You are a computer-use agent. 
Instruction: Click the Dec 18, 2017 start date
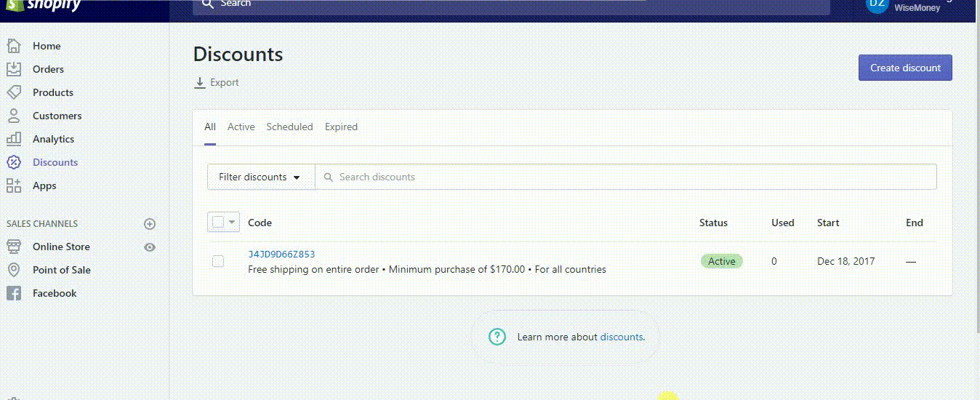tap(846, 261)
